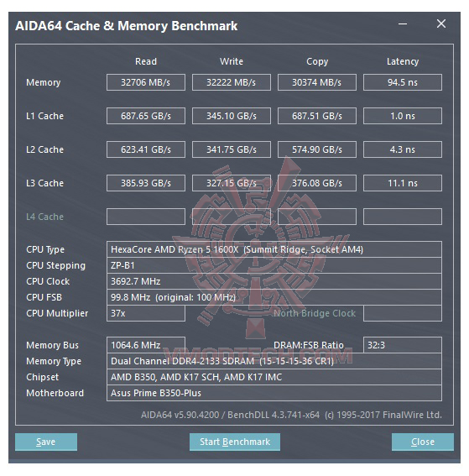Click CPU Stepping value ZP-B1
Screen dimensions: 469x476
click(274, 265)
